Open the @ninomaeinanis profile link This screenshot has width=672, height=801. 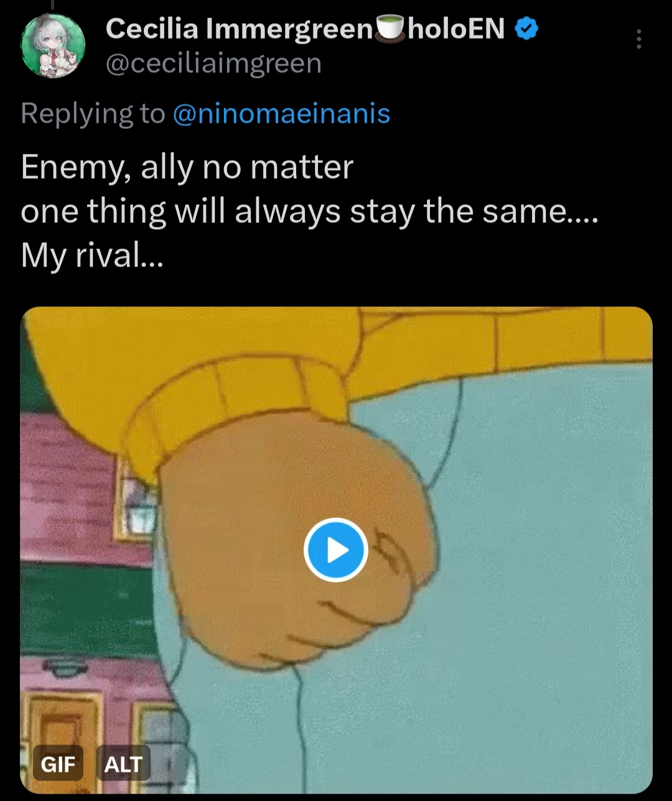click(281, 113)
